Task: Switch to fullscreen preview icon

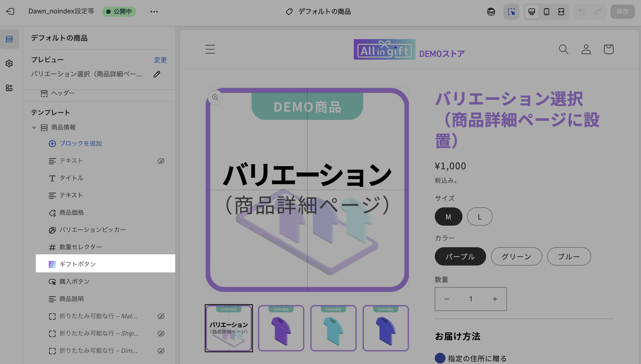Action: pyautogui.click(x=561, y=12)
